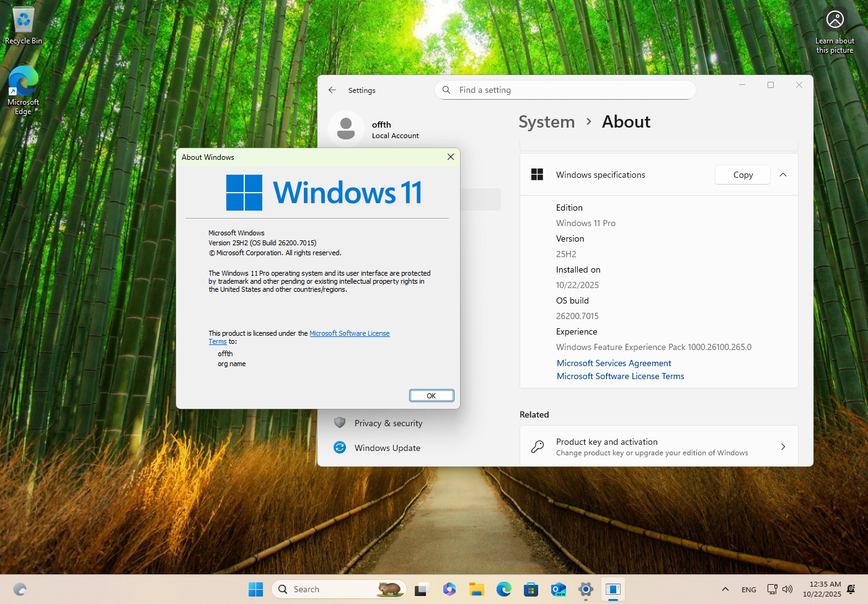Screen dimensions: 868x604
Task: Click System in the breadcrumb
Action: pyautogui.click(x=546, y=122)
